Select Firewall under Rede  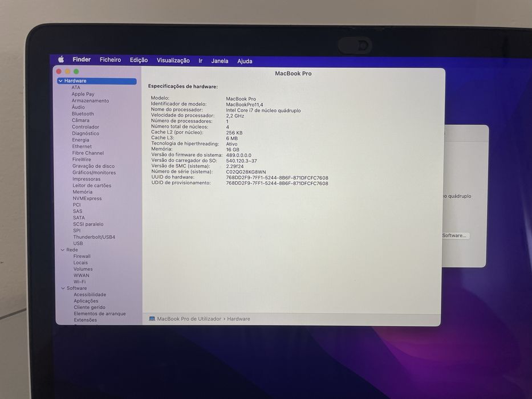82,256
